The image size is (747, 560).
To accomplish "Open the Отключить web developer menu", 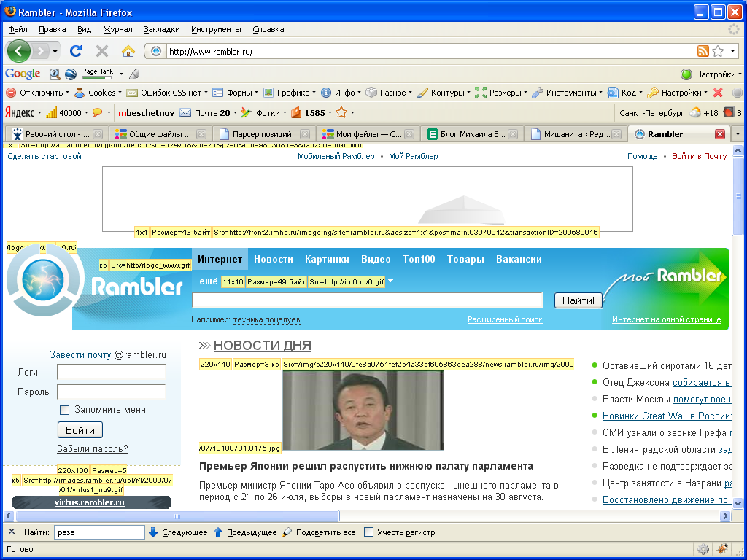I will pos(37,93).
